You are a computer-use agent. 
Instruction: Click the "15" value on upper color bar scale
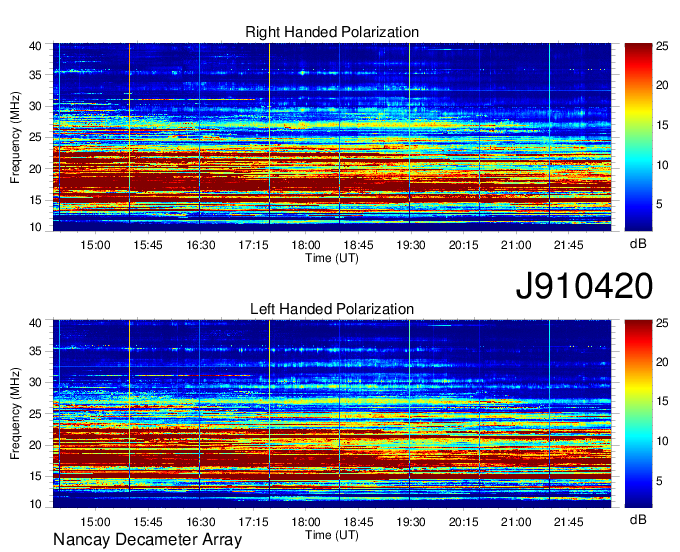[x=662, y=125]
